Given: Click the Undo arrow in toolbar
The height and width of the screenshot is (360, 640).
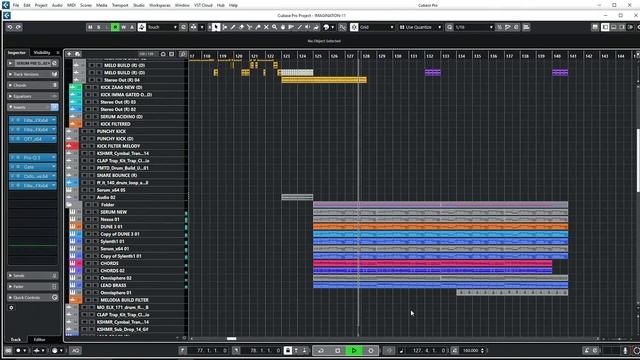Looking at the screenshot, I should click(10, 27).
